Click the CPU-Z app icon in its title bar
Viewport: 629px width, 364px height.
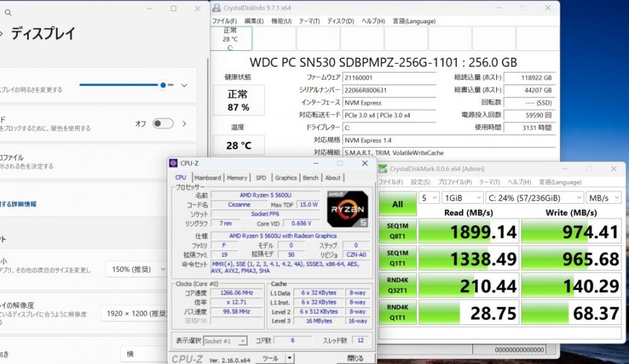pos(174,163)
